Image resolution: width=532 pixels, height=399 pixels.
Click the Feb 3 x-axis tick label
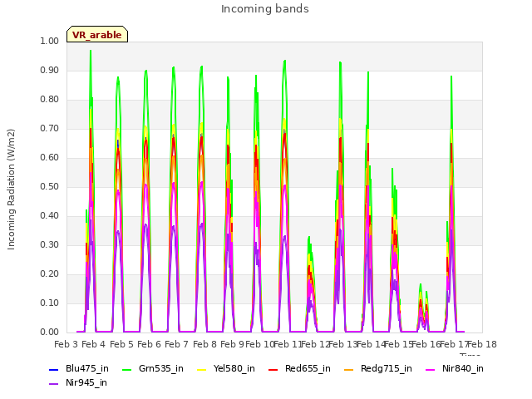pyautogui.click(x=66, y=344)
